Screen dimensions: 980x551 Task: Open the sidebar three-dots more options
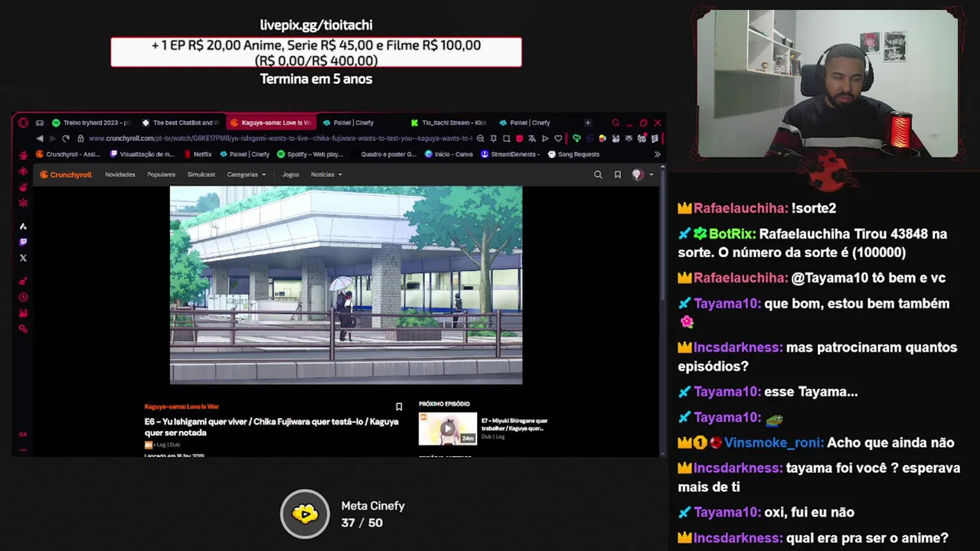coord(23,449)
